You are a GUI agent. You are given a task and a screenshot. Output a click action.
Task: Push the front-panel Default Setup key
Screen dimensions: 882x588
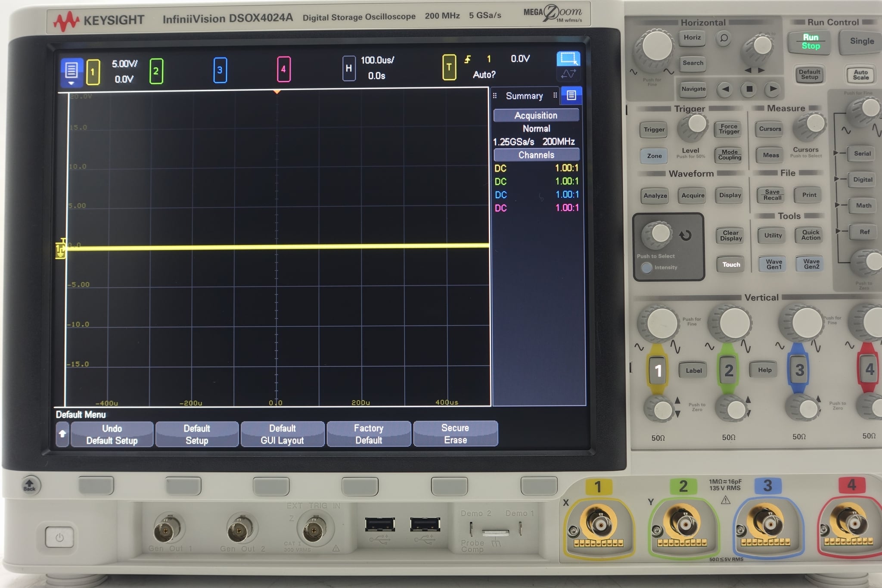pos(809,75)
